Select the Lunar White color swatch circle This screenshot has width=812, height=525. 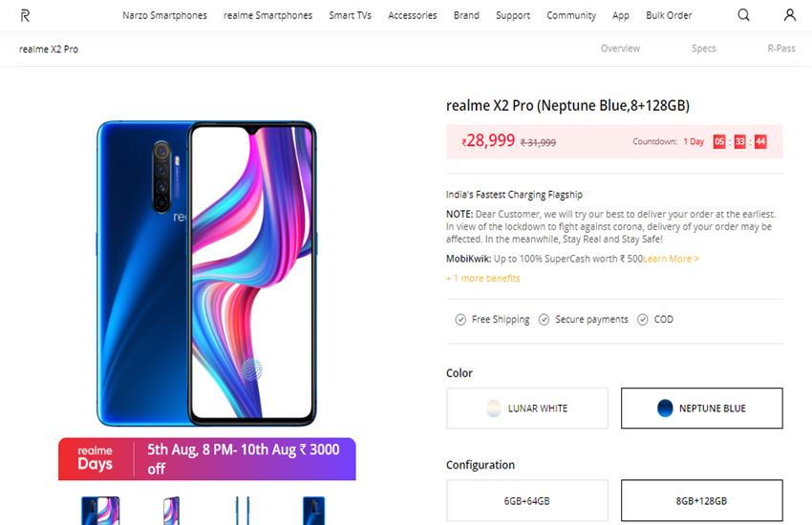494,409
